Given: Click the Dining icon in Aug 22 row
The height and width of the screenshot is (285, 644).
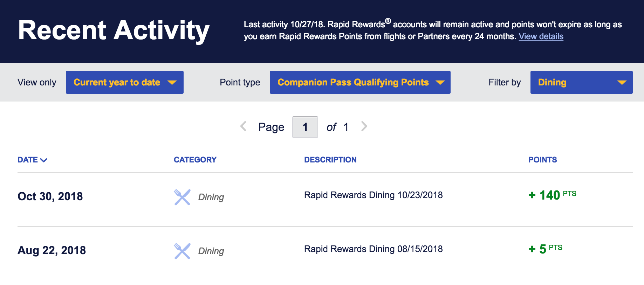Looking at the screenshot, I should tap(182, 251).
